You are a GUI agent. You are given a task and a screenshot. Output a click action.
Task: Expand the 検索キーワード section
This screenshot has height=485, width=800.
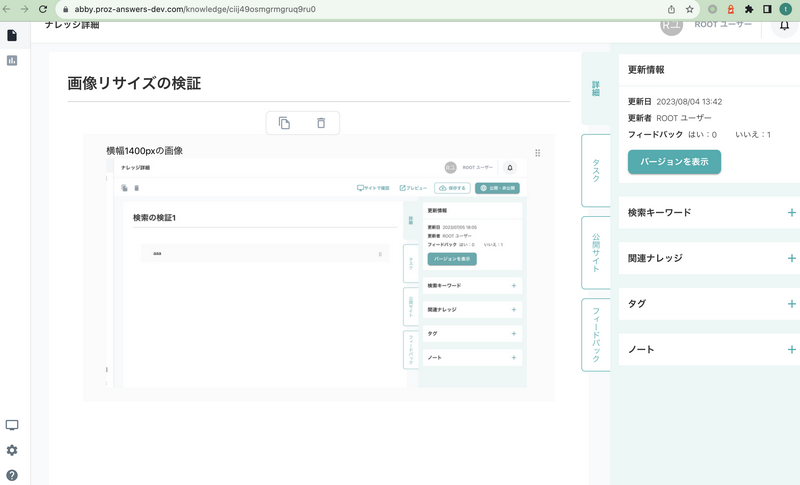pyautogui.click(x=791, y=213)
